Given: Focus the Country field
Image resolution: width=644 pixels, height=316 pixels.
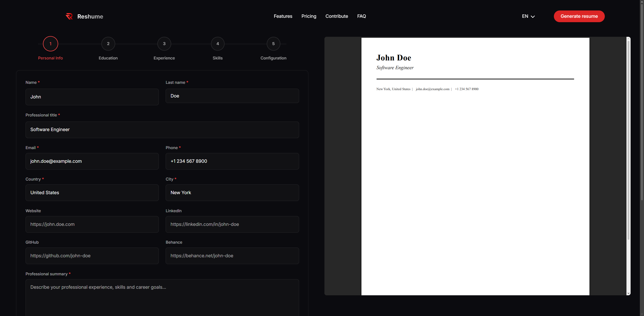Looking at the screenshot, I should click(x=92, y=193).
